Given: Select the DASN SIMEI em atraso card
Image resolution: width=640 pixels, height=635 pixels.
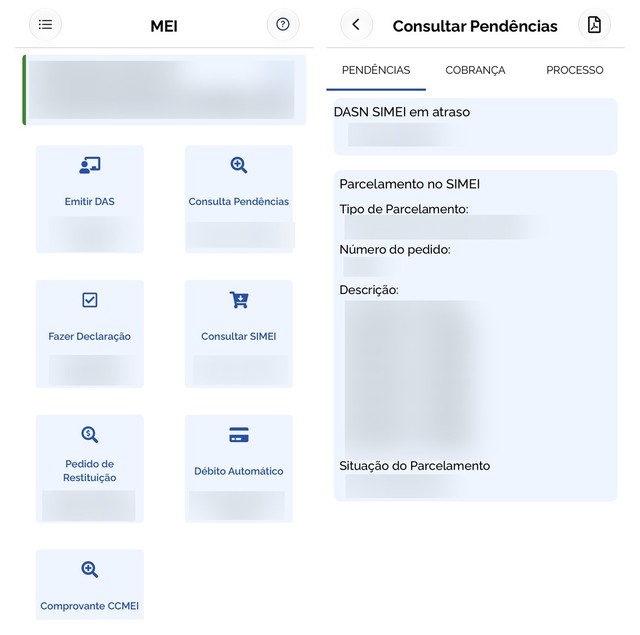Looking at the screenshot, I should point(476,127).
